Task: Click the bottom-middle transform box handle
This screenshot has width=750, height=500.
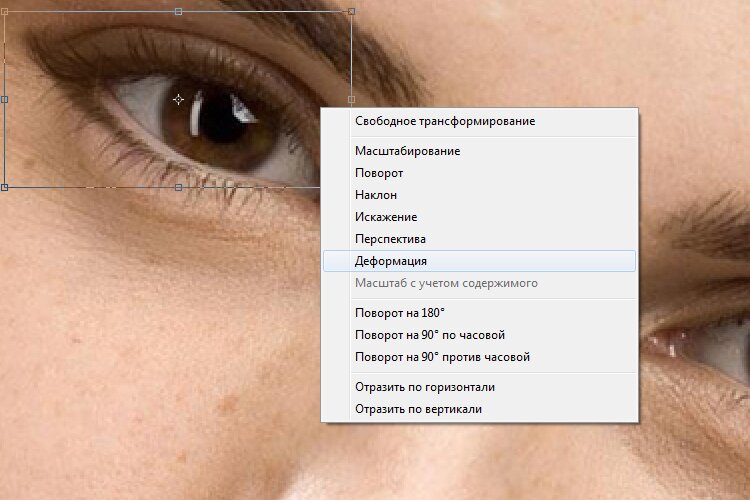Action: pyautogui.click(x=178, y=188)
